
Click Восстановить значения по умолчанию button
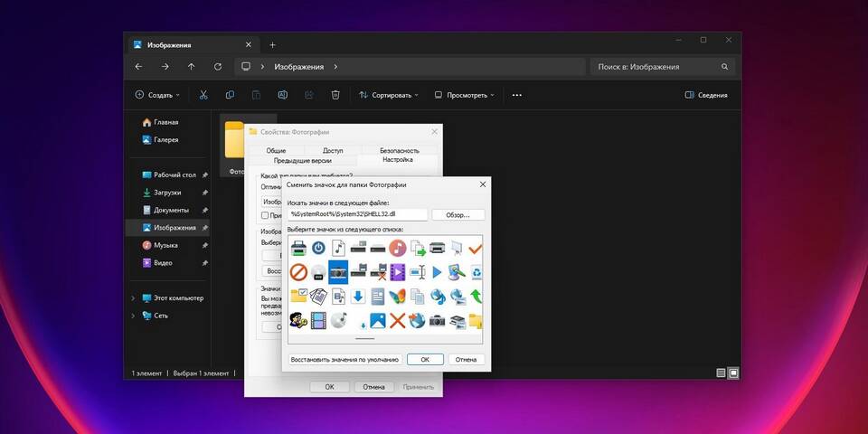click(344, 359)
